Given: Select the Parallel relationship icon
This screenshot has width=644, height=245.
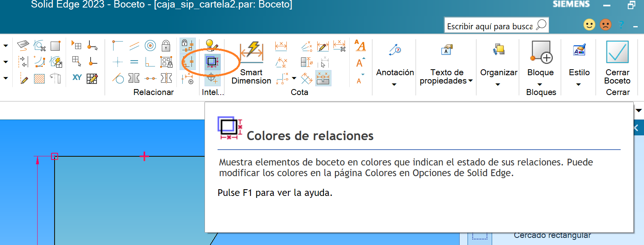Looking at the screenshot, I should pyautogui.click(x=134, y=46).
